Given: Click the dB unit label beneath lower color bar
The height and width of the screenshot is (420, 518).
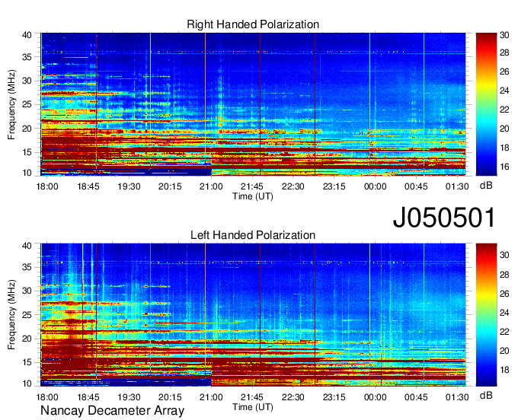Looking at the screenshot, I should pyautogui.click(x=486, y=395).
